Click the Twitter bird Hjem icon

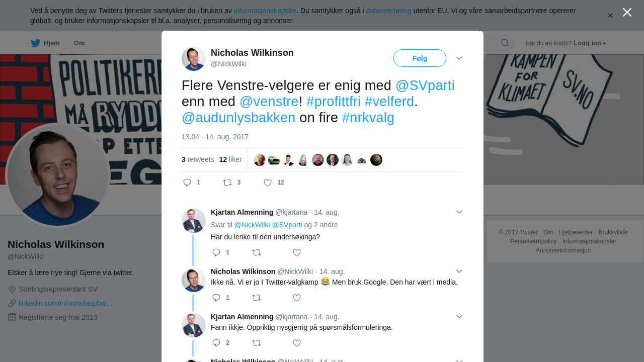pos(35,43)
